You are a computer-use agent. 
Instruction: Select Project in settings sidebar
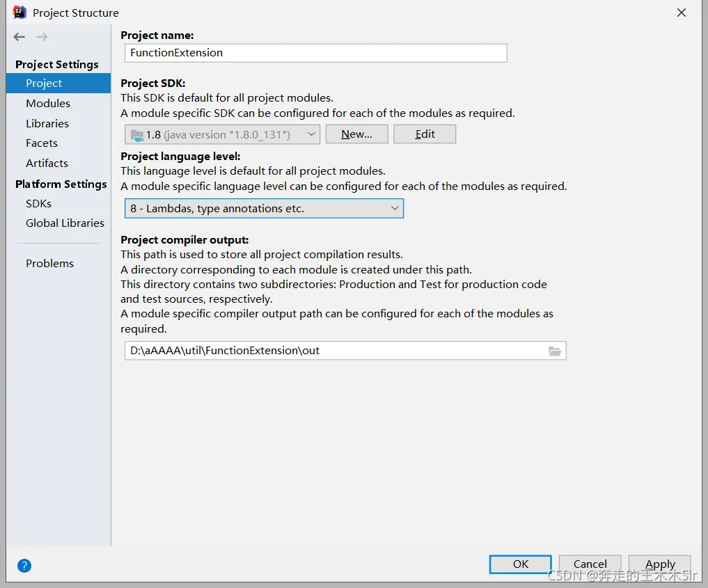(58, 84)
